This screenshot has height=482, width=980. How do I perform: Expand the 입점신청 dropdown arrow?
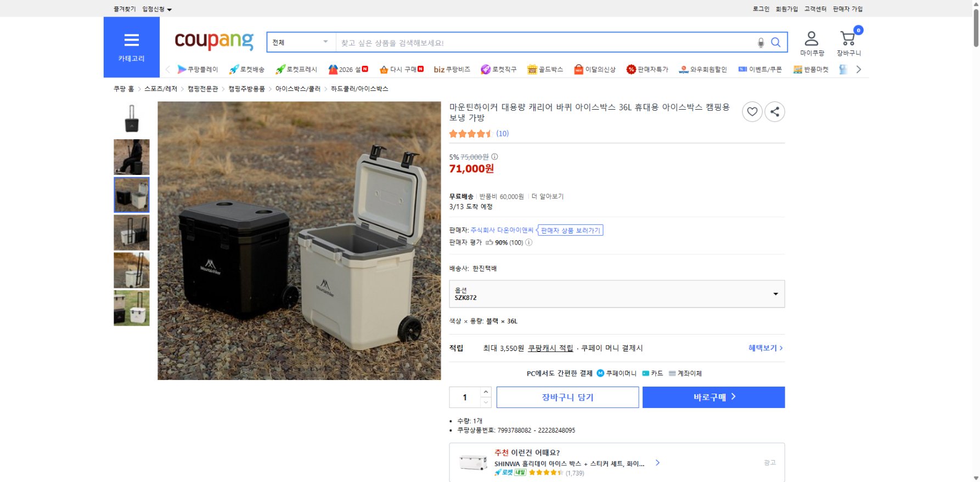point(170,9)
